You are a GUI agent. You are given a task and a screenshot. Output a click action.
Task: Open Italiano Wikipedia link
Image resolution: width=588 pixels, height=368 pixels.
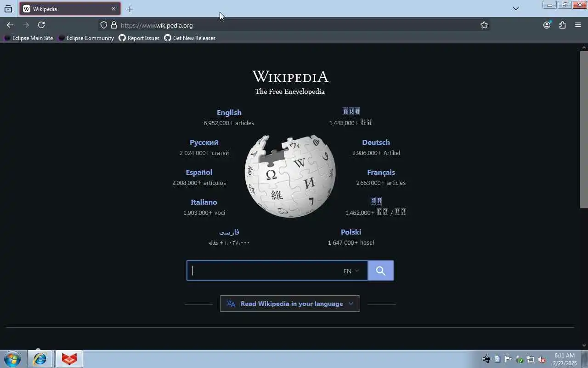204,202
